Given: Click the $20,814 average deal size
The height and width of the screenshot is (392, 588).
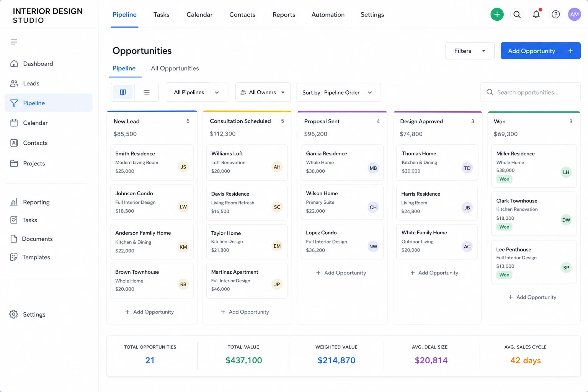Looking at the screenshot, I should point(431,360).
